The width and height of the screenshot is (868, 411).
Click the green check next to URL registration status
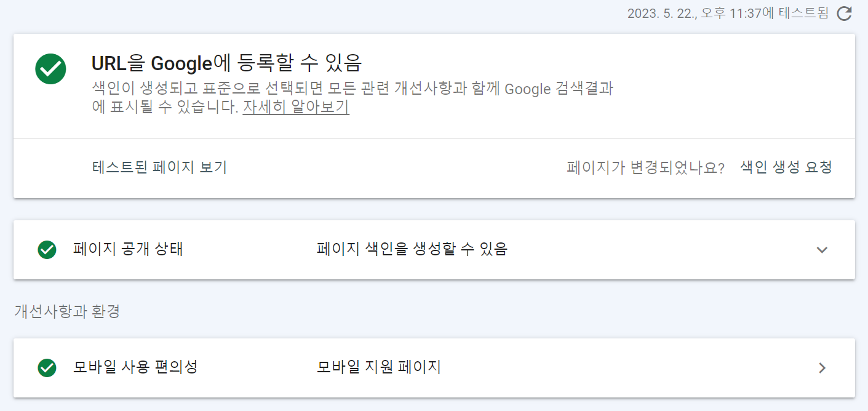click(49, 70)
